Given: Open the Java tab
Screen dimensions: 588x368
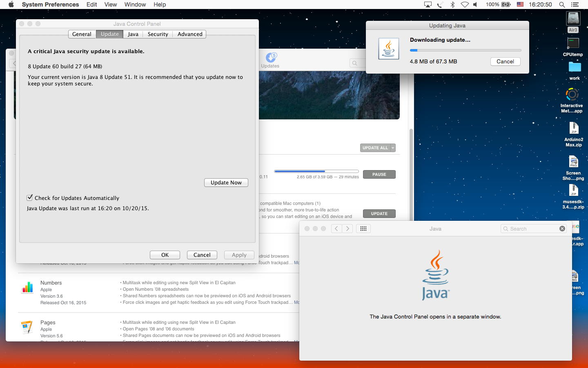Looking at the screenshot, I should tap(133, 34).
